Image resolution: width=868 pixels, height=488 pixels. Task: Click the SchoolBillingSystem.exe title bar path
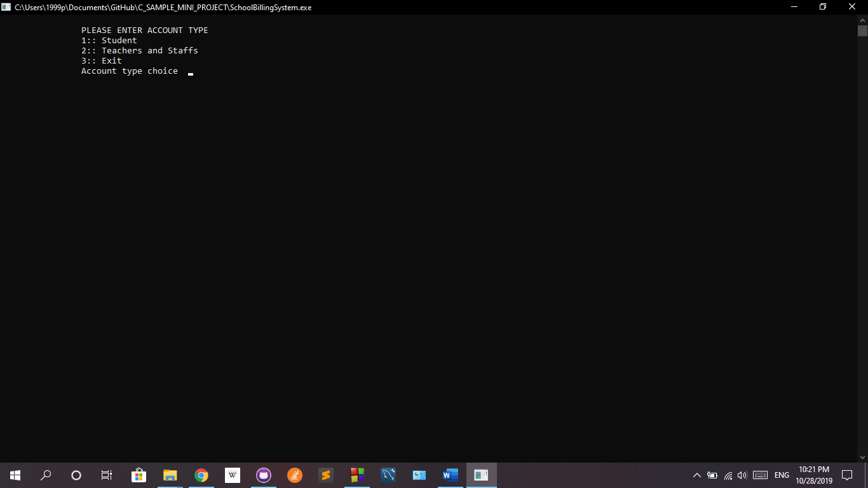163,8
